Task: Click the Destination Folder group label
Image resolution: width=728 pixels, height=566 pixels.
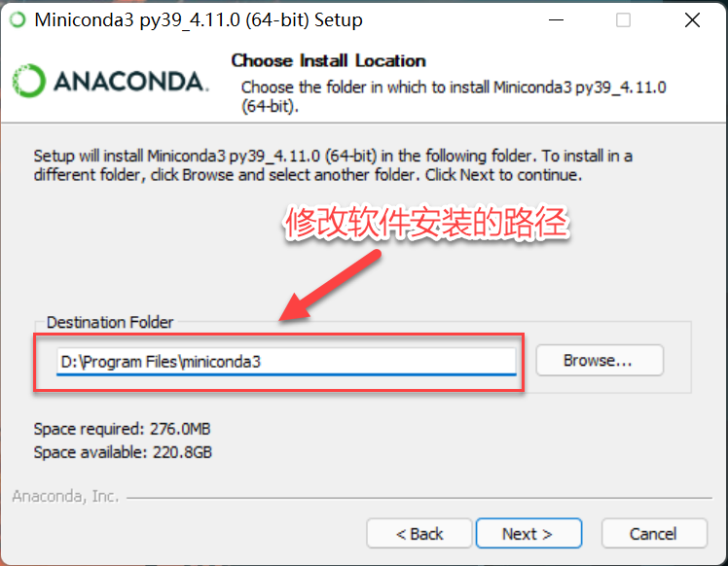Action: click(x=110, y=322)
